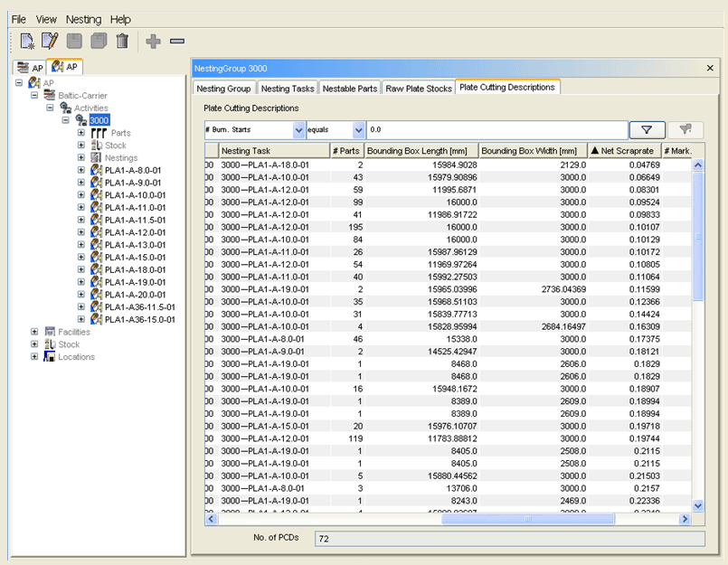Click the New document toolbar icon
Image resolution: width=728 pixels, height=565 pixels.
[x=27, y=42]
